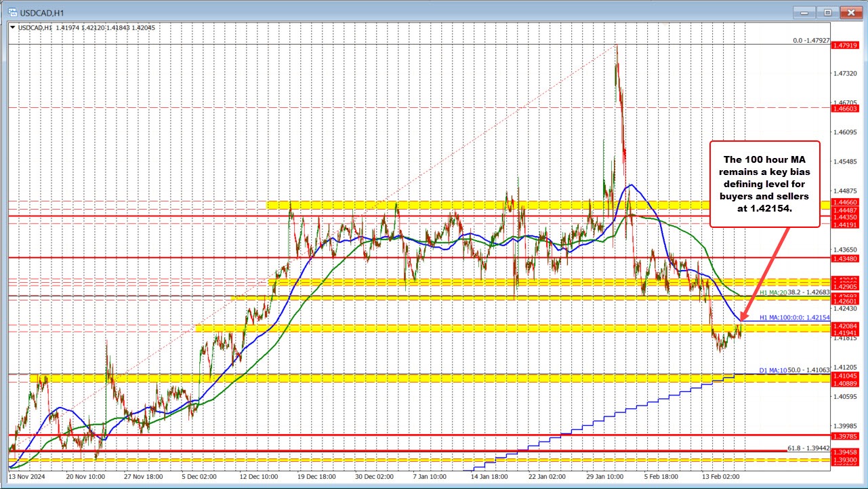Click the 13 Feb 02:00 time axis label
This screenshot has width=868, height=489.
(722, 477)
